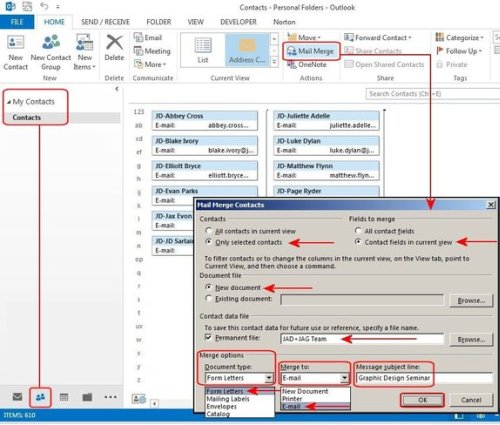
Task: Select All contacts in current view option
Action: [209, 231]
